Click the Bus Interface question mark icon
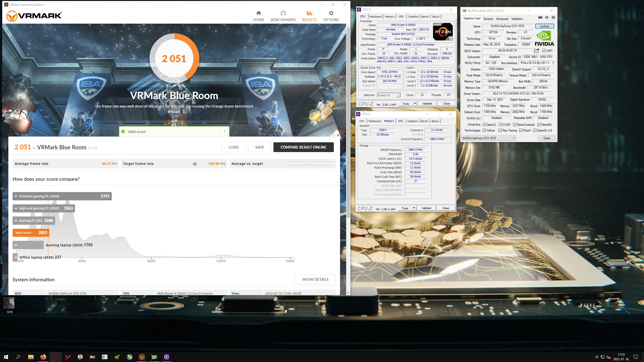 pyautogui.click(x=553, y=63)
